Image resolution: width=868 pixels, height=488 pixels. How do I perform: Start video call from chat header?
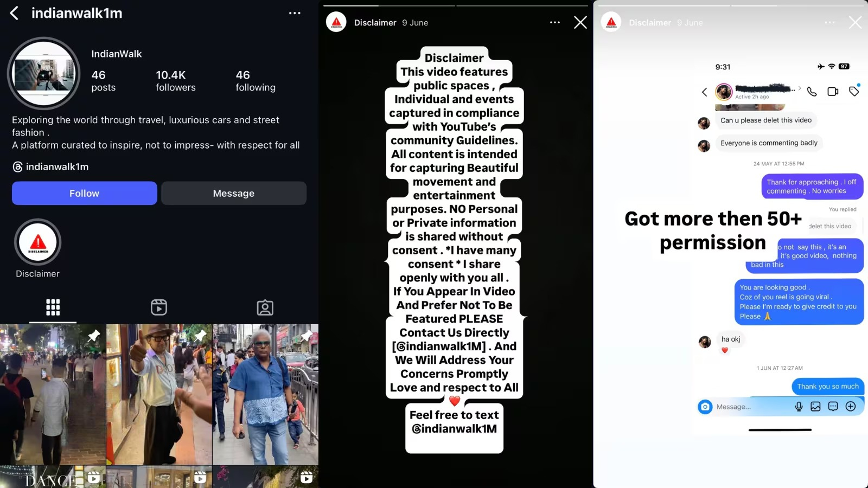point(833,92)
